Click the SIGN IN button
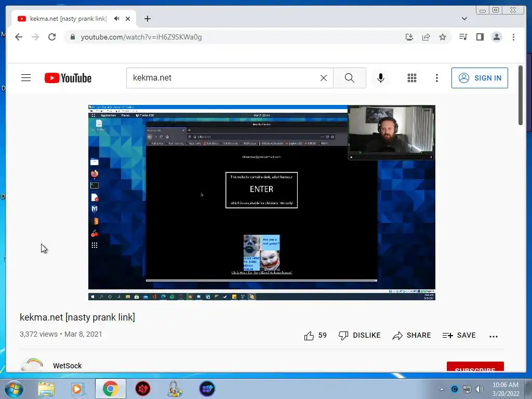Image resolution: width=532 pixels, height=399 pixels. point(480,78)
